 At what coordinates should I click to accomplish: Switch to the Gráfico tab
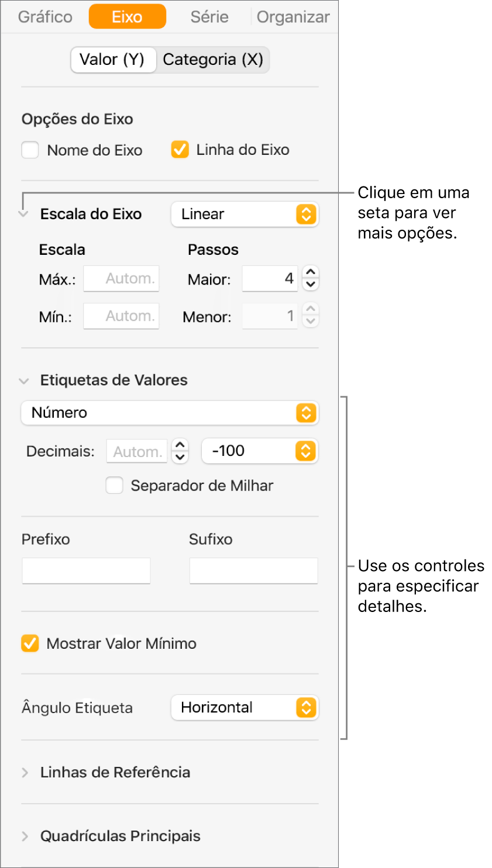(45, 16)
